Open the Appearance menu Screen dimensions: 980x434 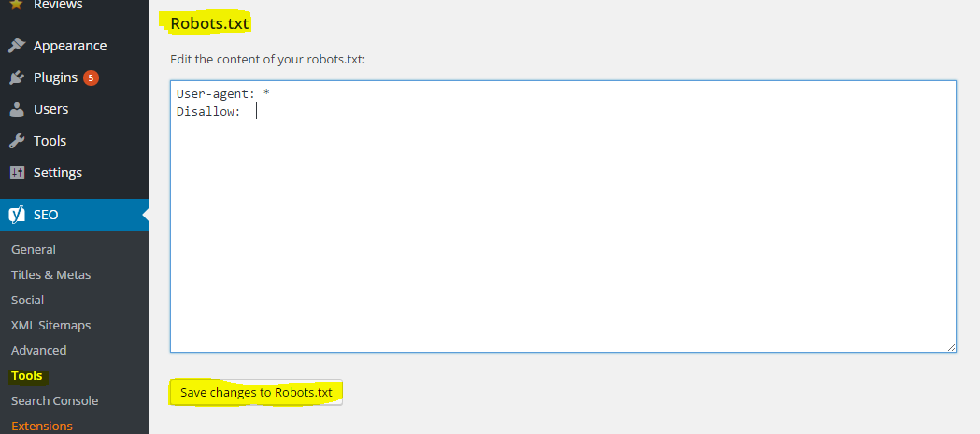(x=70, y=46)
